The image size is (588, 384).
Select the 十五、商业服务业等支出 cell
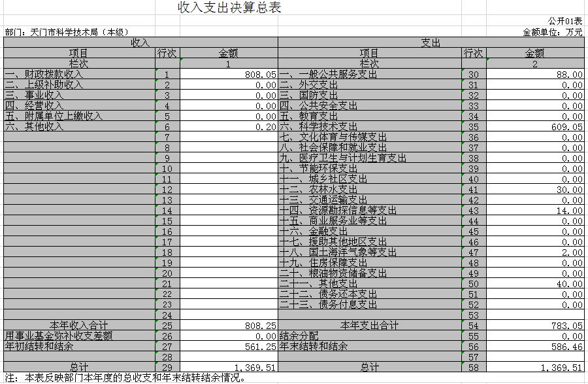coord(370,221)
